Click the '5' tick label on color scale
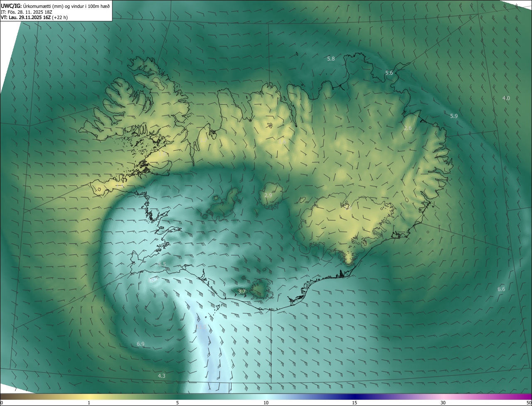Image resolution: width=532 pixels, height=406 pixels. [177, 403]
